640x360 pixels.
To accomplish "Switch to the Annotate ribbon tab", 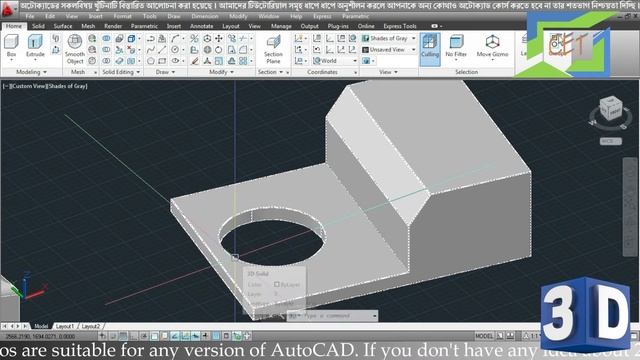I will [x=202, y=26].
